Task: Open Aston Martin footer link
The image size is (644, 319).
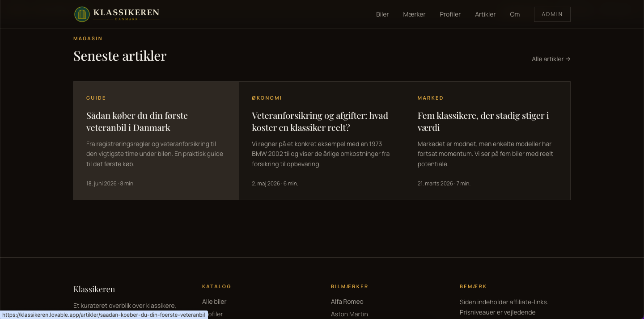Action: (349, 314)
